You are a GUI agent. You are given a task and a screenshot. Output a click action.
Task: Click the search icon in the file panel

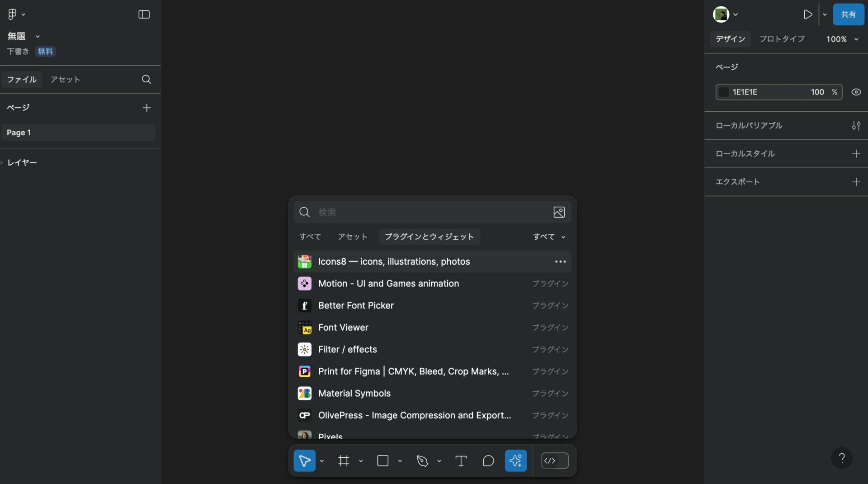[146, 79]
